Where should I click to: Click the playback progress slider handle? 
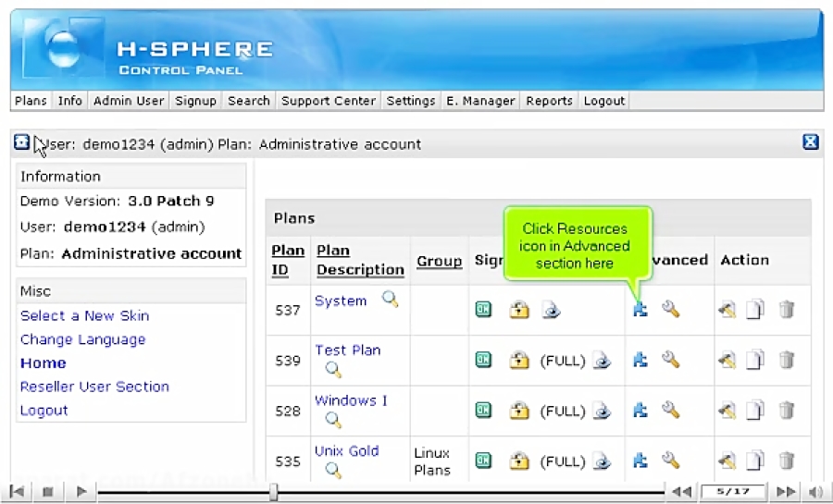pyautogui.click(x=273, y=492)
